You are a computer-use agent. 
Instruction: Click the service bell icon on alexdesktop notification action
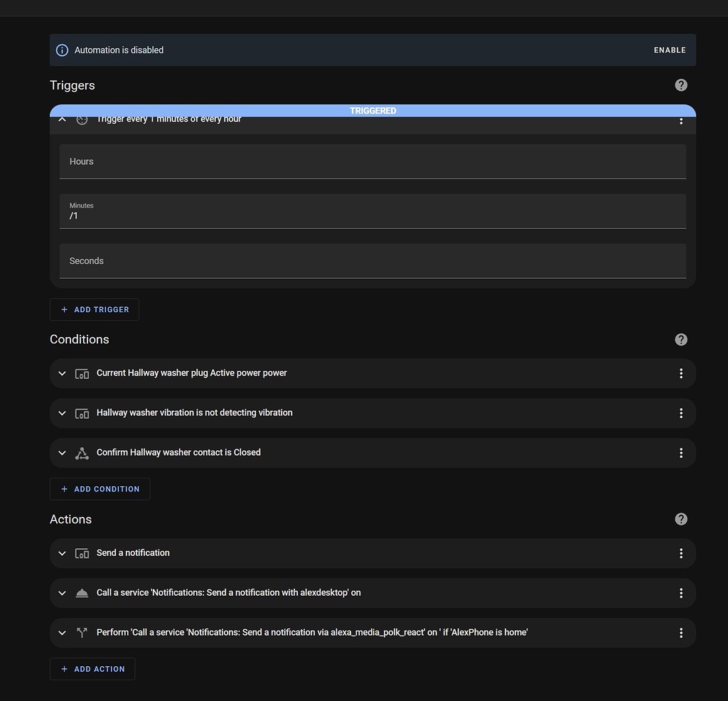[x=82, y=592]
